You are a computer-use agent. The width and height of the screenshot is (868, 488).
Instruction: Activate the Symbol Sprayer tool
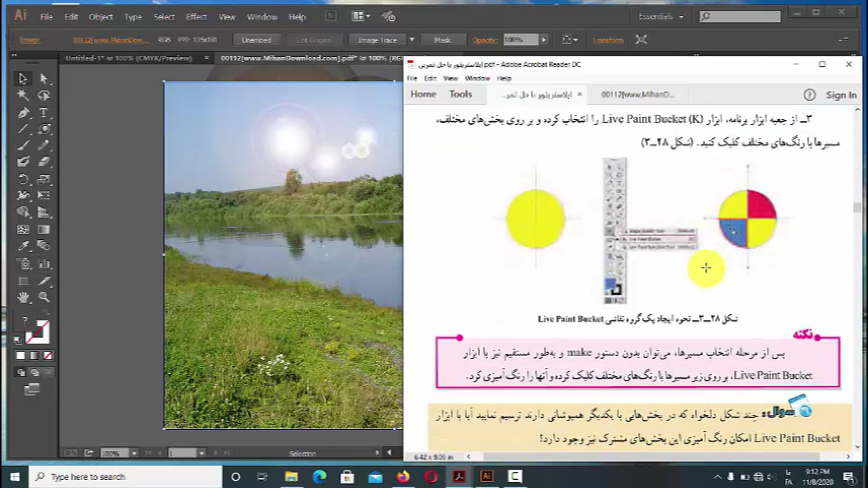23,263
